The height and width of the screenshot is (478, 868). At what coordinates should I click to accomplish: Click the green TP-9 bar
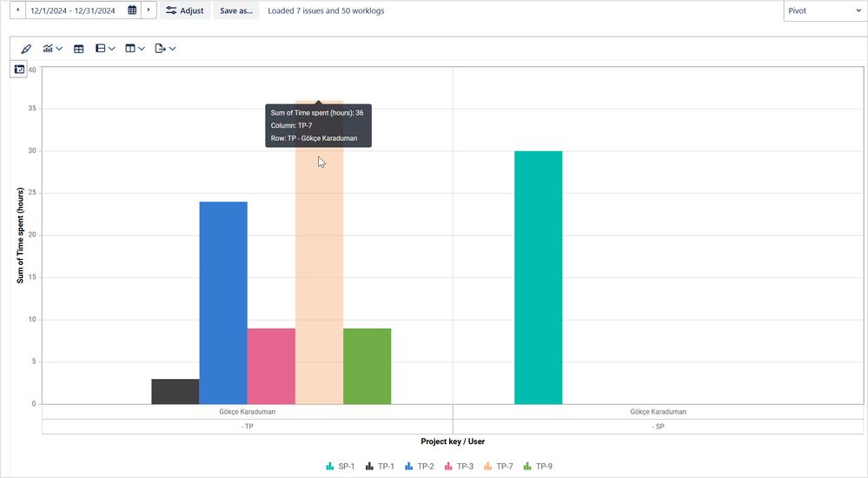coord(367,366)
